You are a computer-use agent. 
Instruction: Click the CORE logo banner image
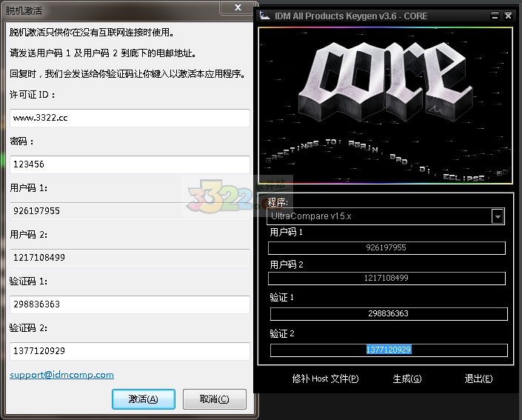386,106
